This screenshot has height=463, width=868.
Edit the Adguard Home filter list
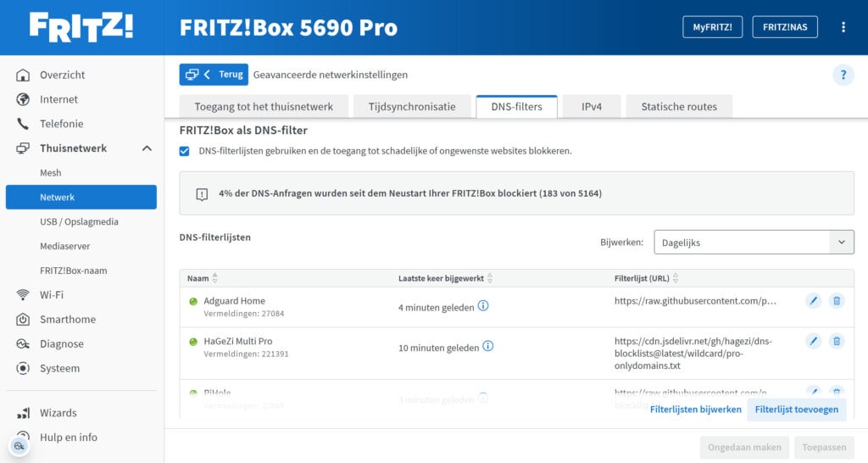pyautogui.click(x=813, y=301)
